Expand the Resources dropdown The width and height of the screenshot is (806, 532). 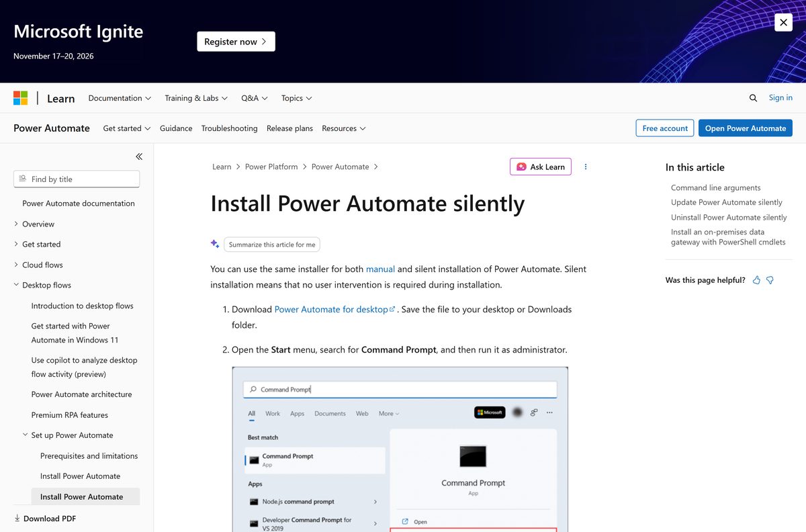coord(344,128)
